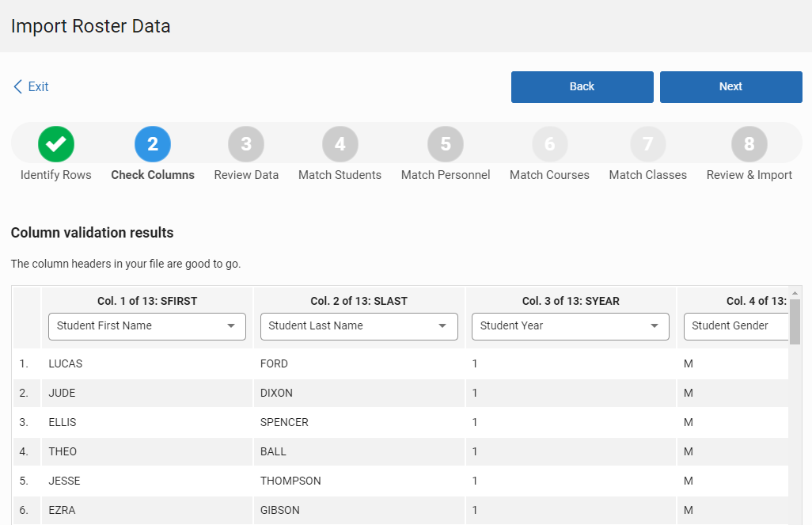
Task: Click the Column validation results heading
Action: click(x=92, y=233)
